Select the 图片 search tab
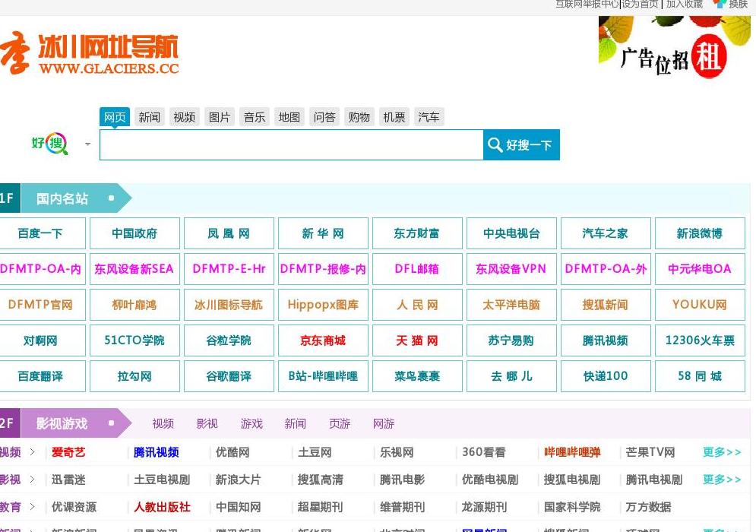Screen dimensions: 756x532 (x=220, y=117)
